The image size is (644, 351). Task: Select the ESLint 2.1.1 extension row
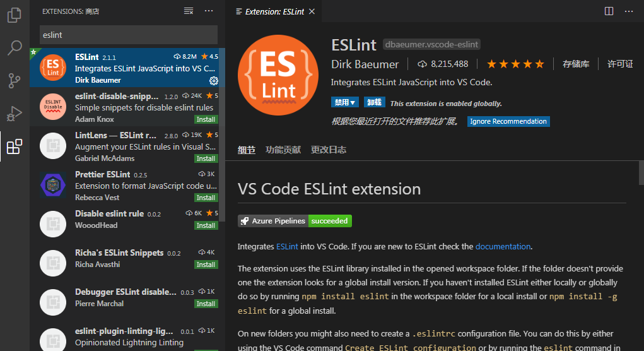coord(127,68)
